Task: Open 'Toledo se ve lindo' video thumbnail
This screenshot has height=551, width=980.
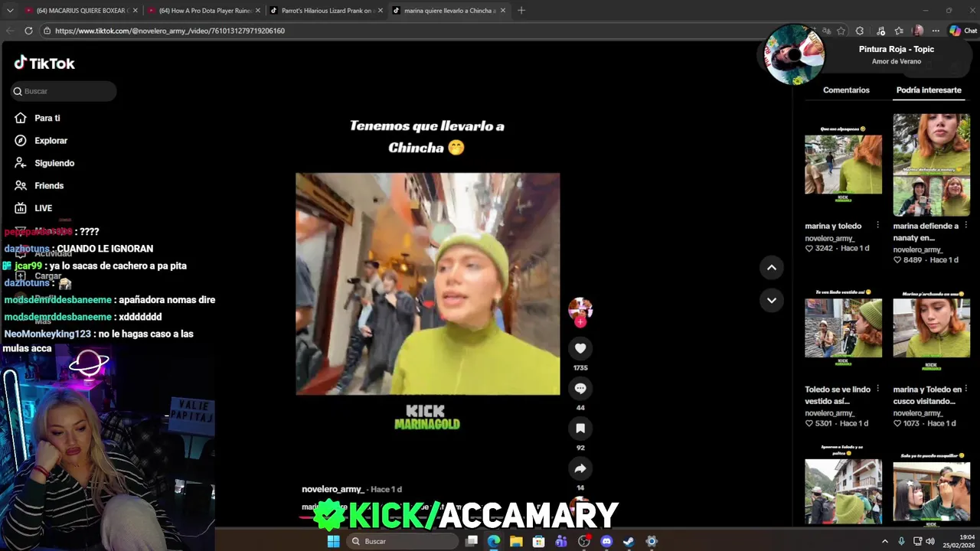Action: 843,328
